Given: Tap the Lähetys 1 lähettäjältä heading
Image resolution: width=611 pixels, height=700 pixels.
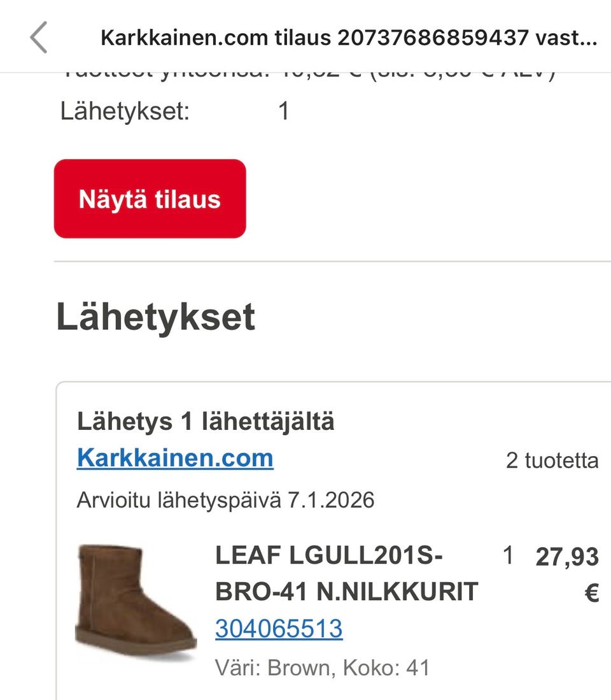Looking at the screenshot, I should [x=206, y=421].
